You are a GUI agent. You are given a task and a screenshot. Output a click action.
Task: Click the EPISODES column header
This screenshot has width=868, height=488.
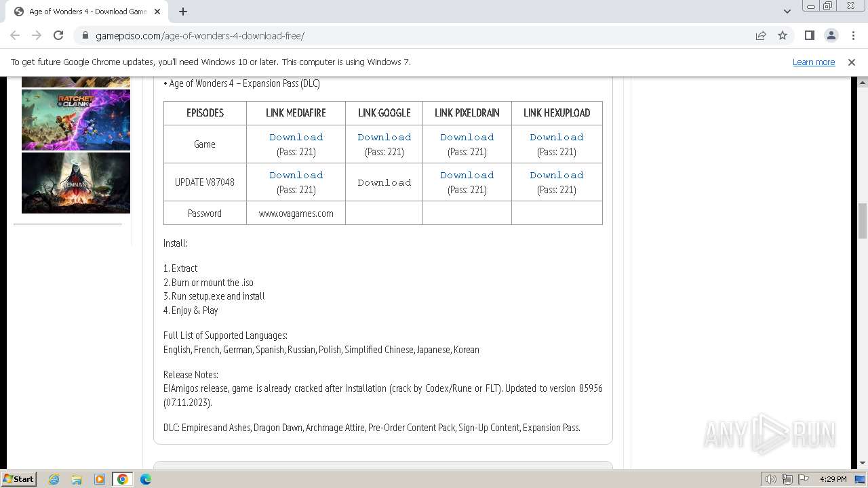[205, 113]
